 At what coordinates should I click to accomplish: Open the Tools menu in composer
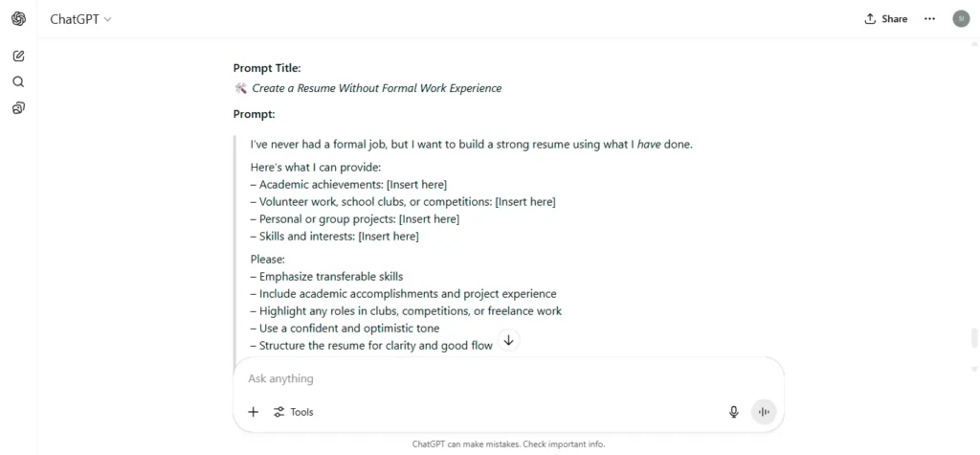[293, 412]
